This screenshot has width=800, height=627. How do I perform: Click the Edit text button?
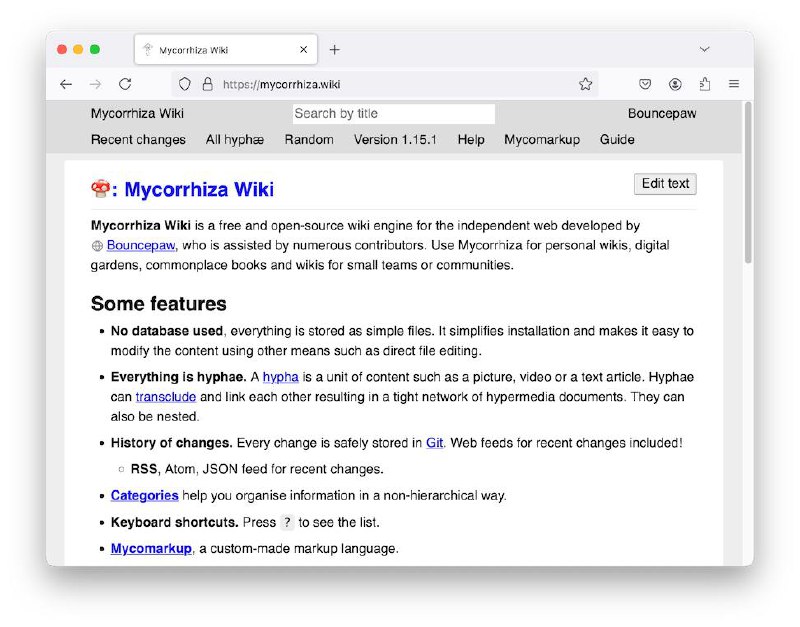coord(665,184)
